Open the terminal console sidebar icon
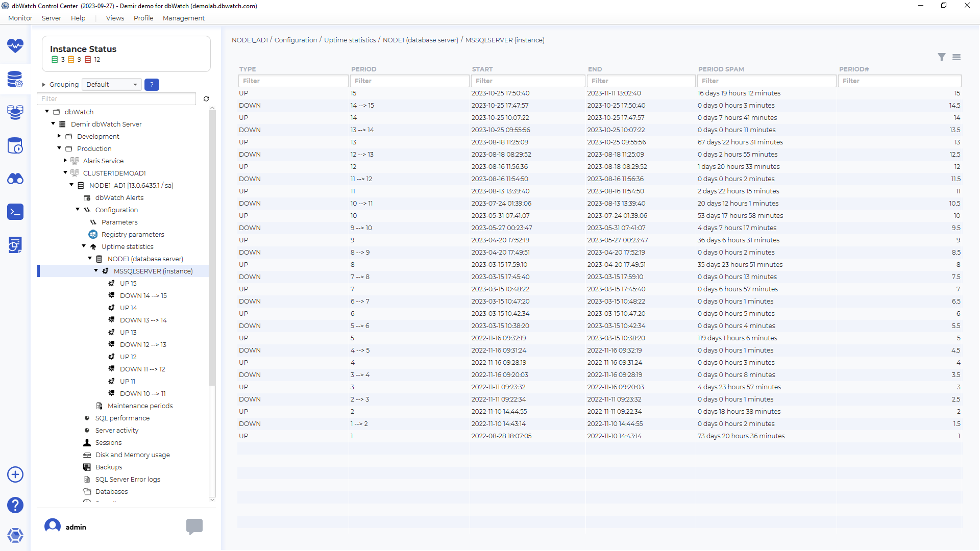 15,212
